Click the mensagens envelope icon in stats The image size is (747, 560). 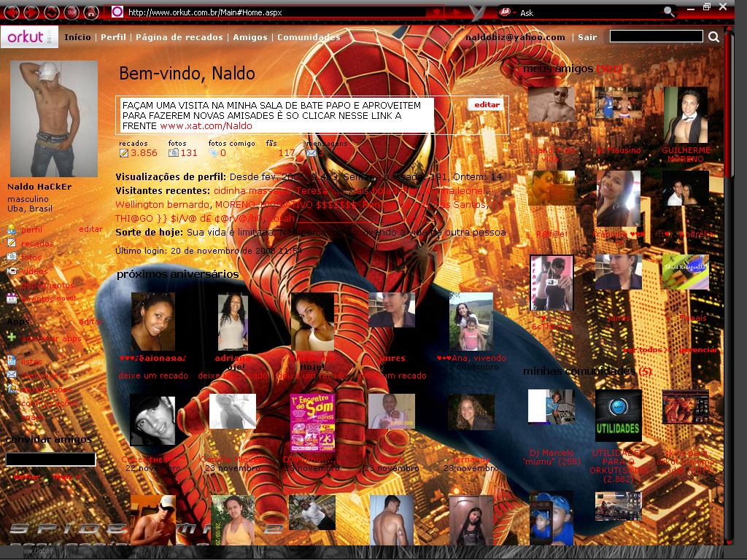[311, 153]
